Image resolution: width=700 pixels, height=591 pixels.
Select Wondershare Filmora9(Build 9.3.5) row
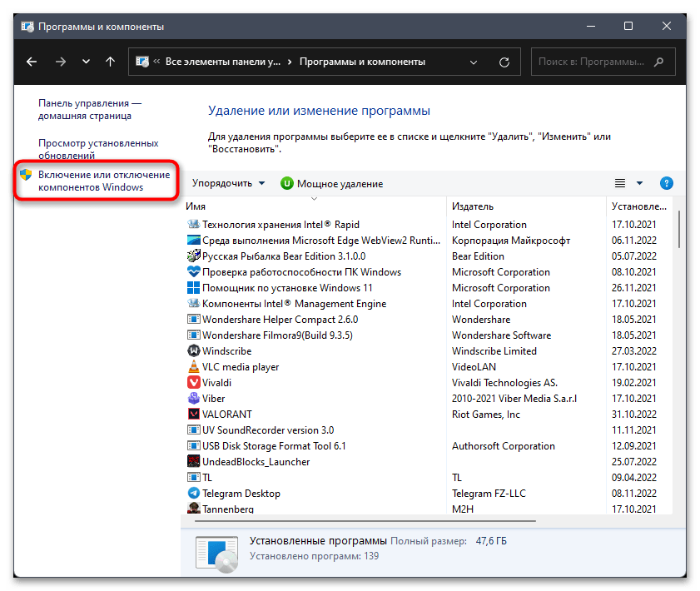pyautogui.click(x=277, y=335)
